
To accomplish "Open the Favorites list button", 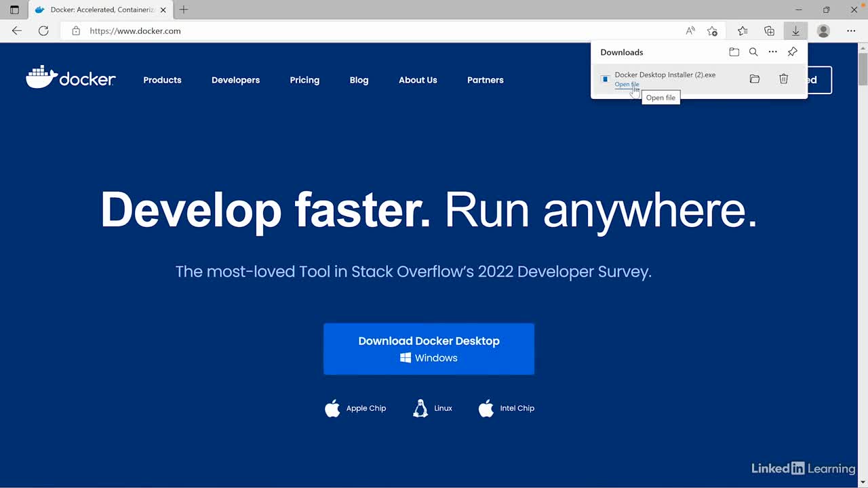I will click(743, 30).
